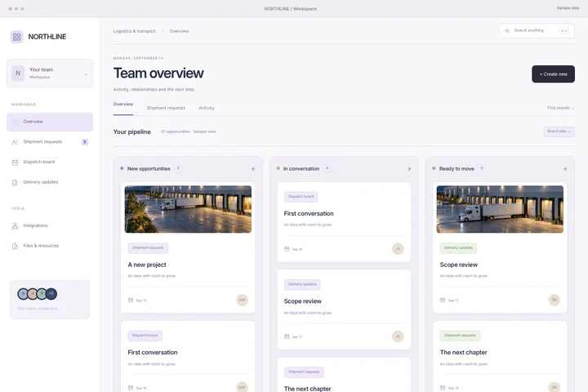Click green Shipment requests tag on The next chapter
Screen dimensions: 588x392
(x=460, y=336)
